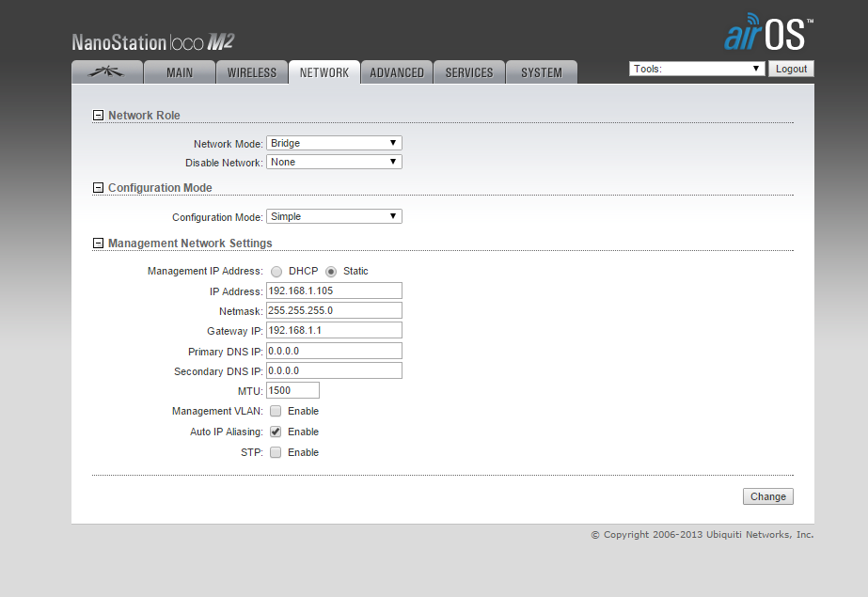Click the Gateway IP field
The width and height of the screenshot is (868, 597).
335,330
